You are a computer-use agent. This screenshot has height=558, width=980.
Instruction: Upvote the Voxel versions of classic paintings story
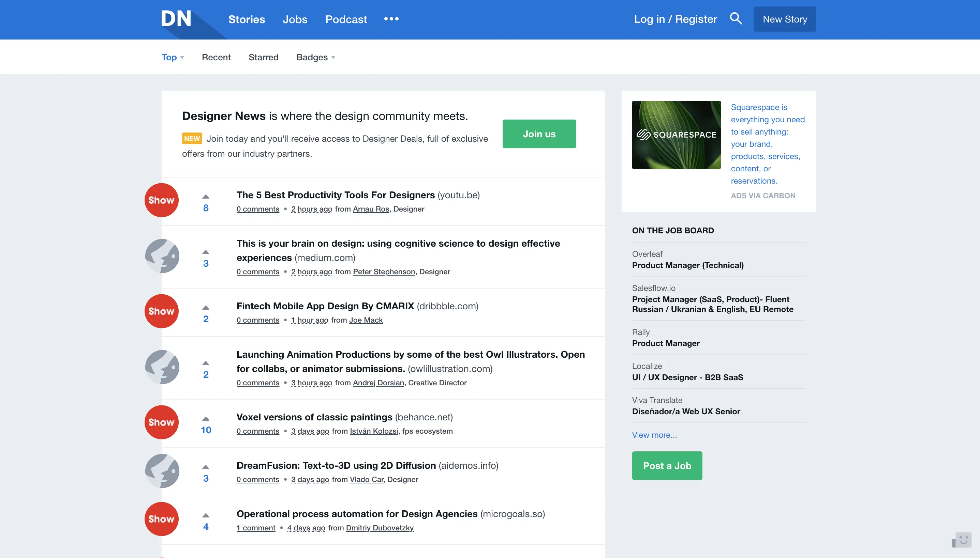(206, 418)
